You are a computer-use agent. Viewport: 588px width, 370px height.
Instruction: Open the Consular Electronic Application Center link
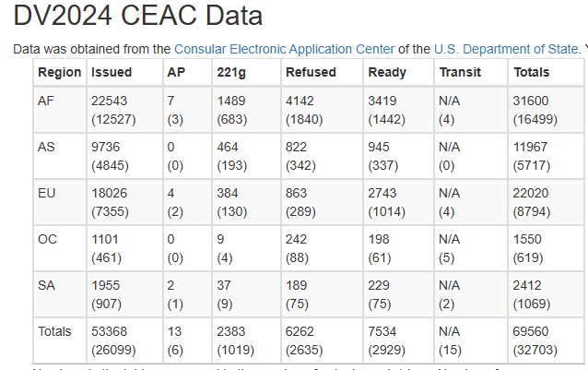[284, 49]
